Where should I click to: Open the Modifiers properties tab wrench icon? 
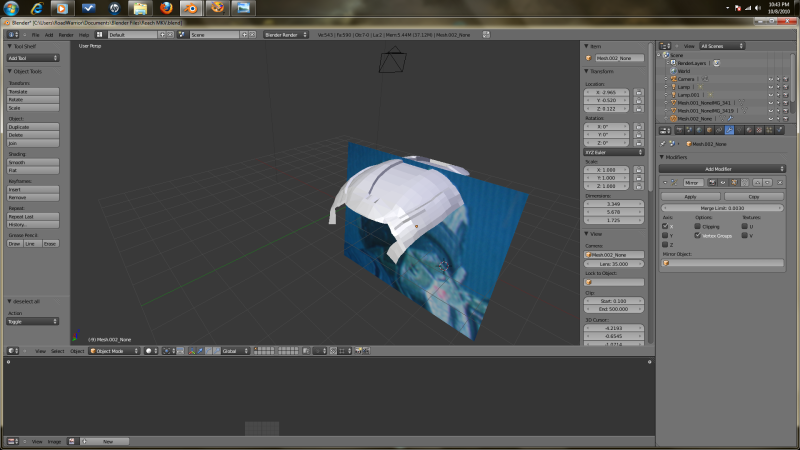click(x=729, y=130)
